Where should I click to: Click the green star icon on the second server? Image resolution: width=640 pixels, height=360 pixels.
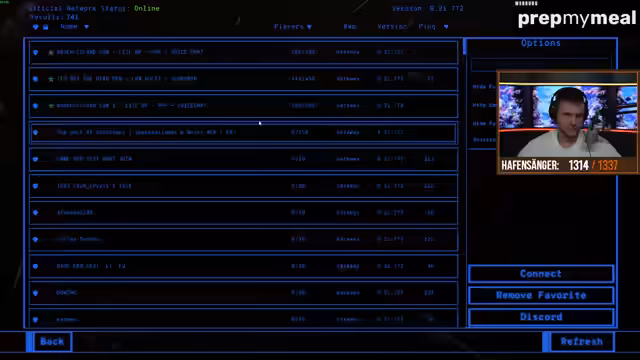point(51,79)
